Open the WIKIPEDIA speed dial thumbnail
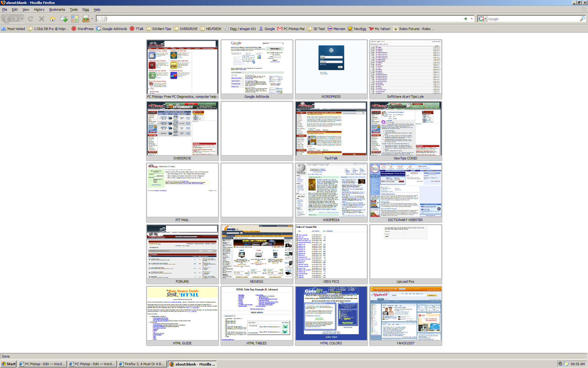The image size is (588, 368). pos(331,190)
